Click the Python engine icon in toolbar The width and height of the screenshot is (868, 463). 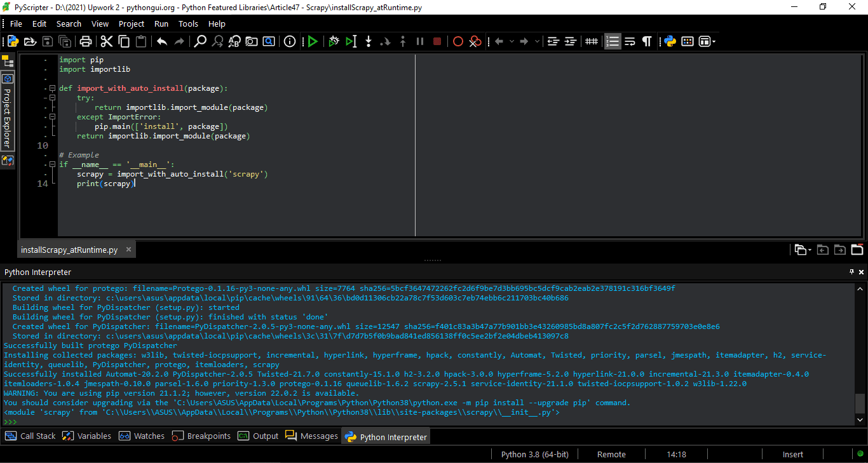pyautogui.click(x=670, y=41)
